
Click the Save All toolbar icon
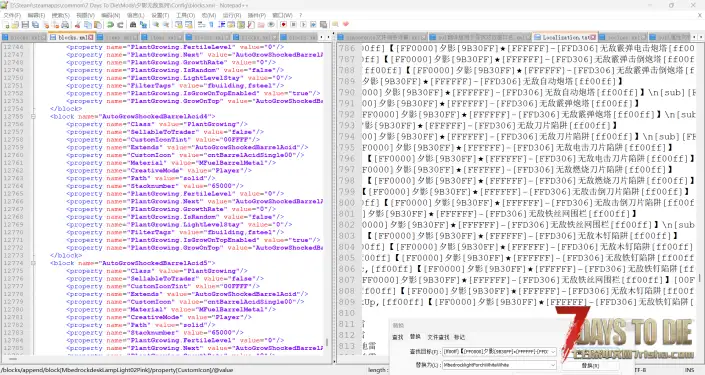(x=35, y=25)
